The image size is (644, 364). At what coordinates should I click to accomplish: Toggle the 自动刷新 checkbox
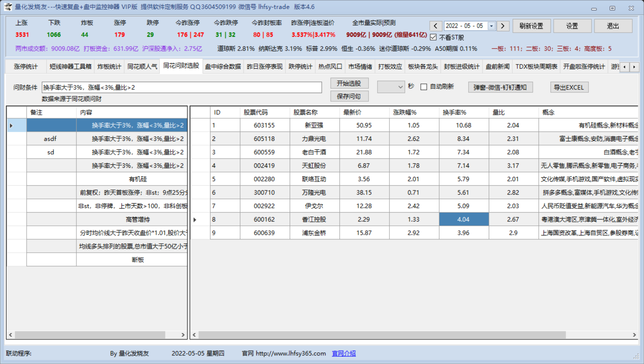[x=424, y=87]
